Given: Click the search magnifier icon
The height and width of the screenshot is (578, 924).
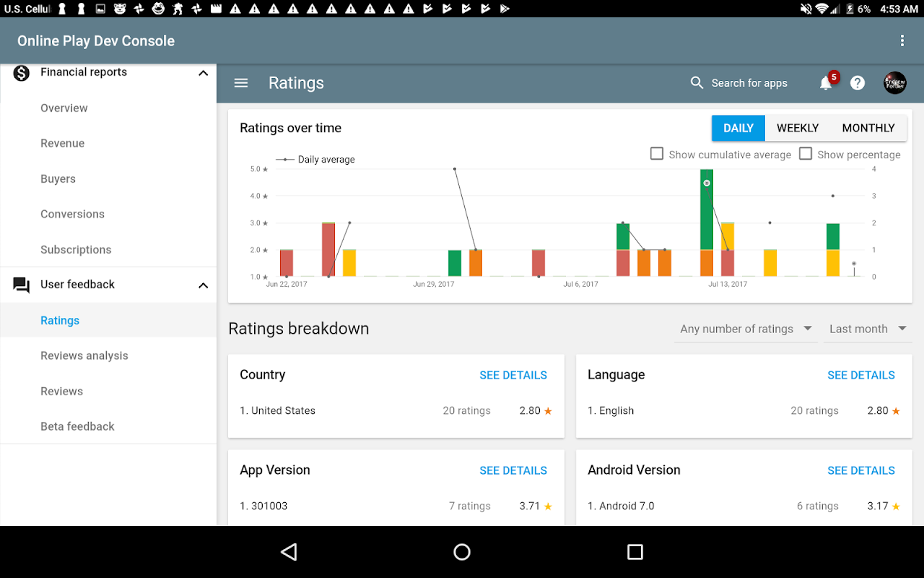Looking at the screenshot, I should click(x=697, y=83).
